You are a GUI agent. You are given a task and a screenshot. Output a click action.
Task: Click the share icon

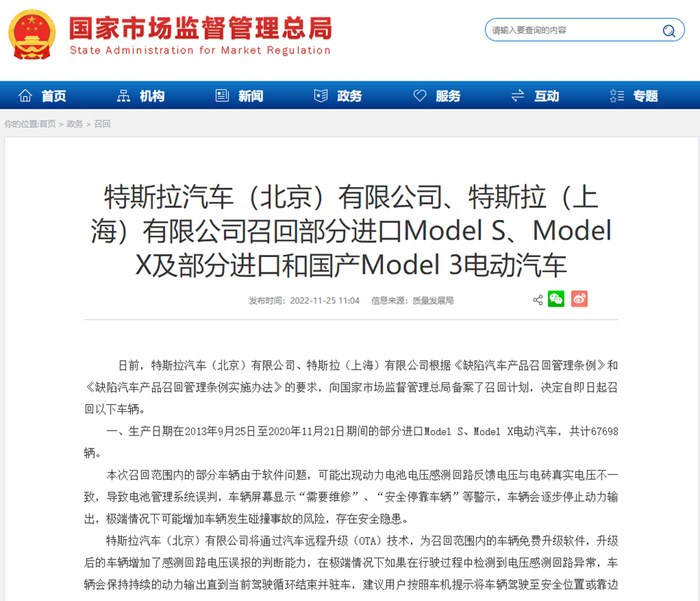pos(538,300)
